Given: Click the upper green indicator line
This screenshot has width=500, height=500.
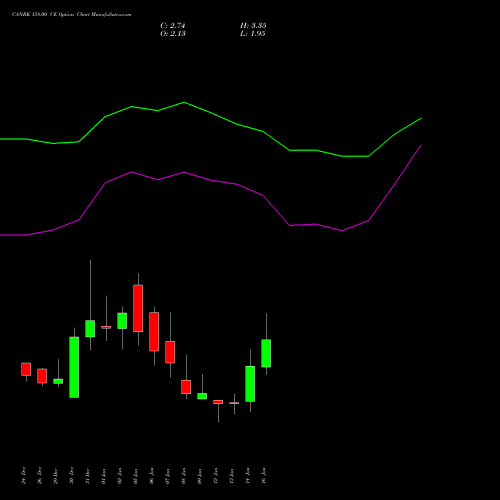Looking at the screenshot, I should coord(210,113).
